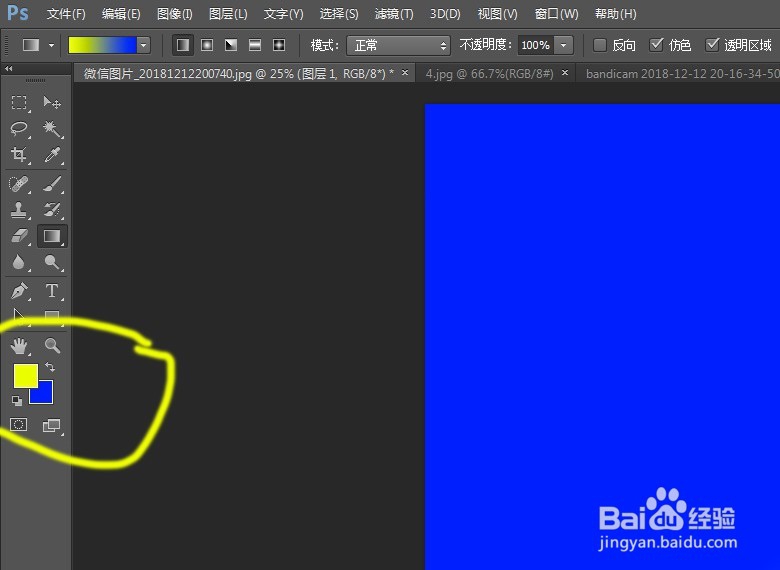Reset default foreground and background colors
Image resolution: width=780 pixels, height=570 pixels.
click(16, 400)
